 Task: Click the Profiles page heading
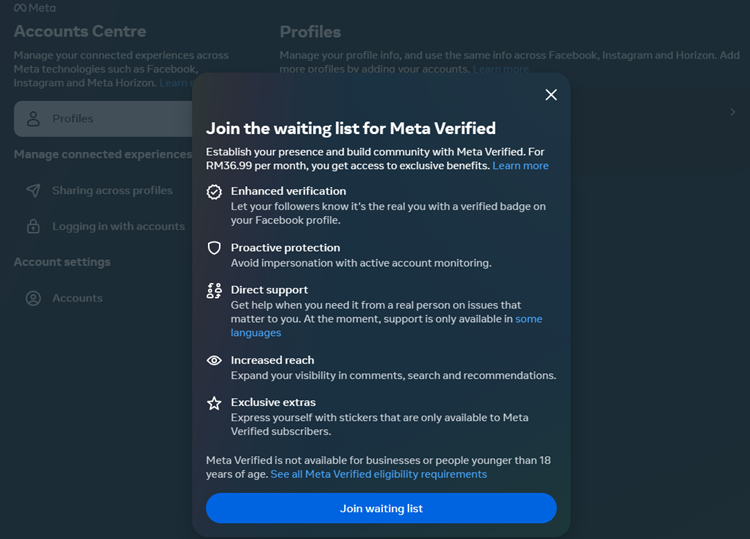pyautogui.click(x=310, y=32)
